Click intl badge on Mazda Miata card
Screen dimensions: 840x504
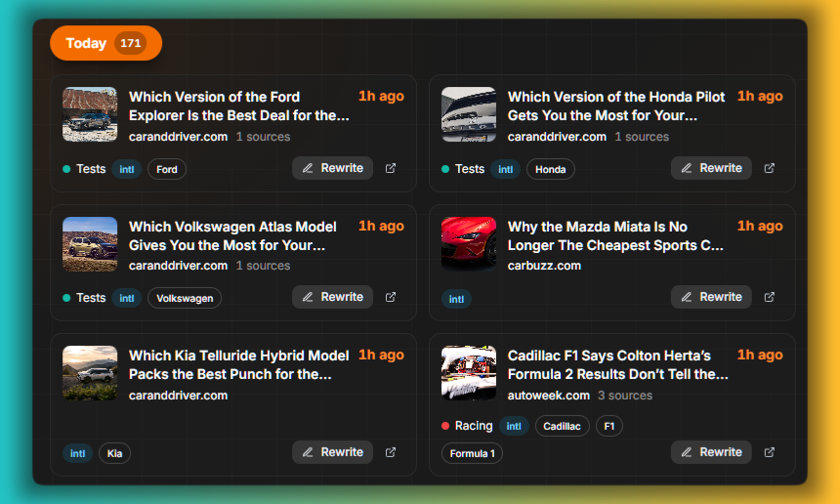coord(456,299)
